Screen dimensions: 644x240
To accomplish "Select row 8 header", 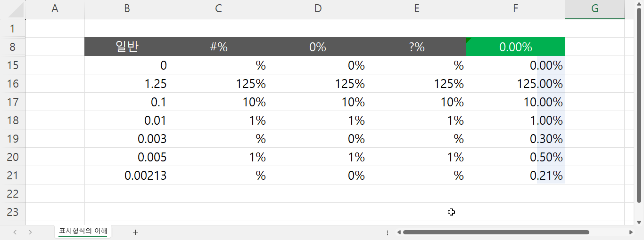I will click(x=12, y=47).
